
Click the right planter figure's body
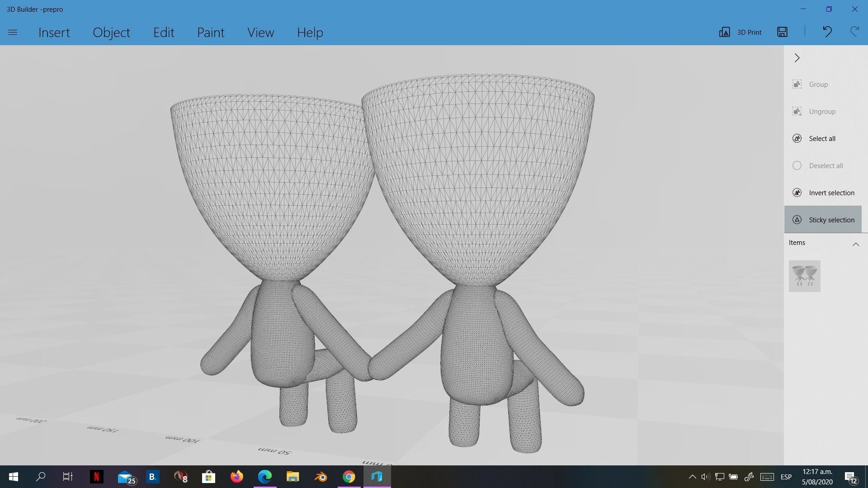point(477,346)
